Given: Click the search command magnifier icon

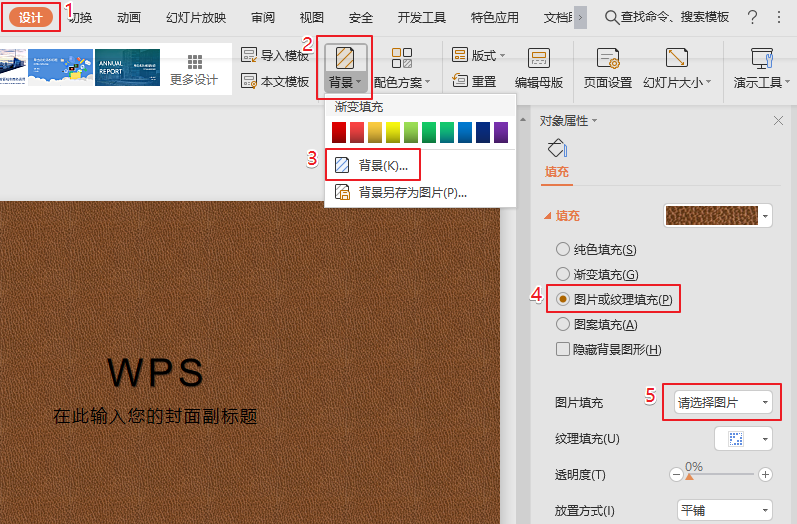Looking at the screenshot, I should [x=611, y=18].
